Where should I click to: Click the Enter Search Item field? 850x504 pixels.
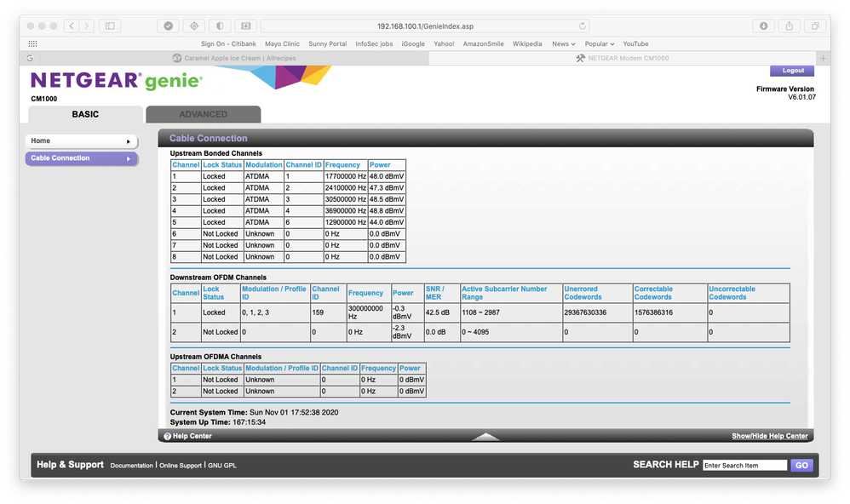tap(745, 465)
